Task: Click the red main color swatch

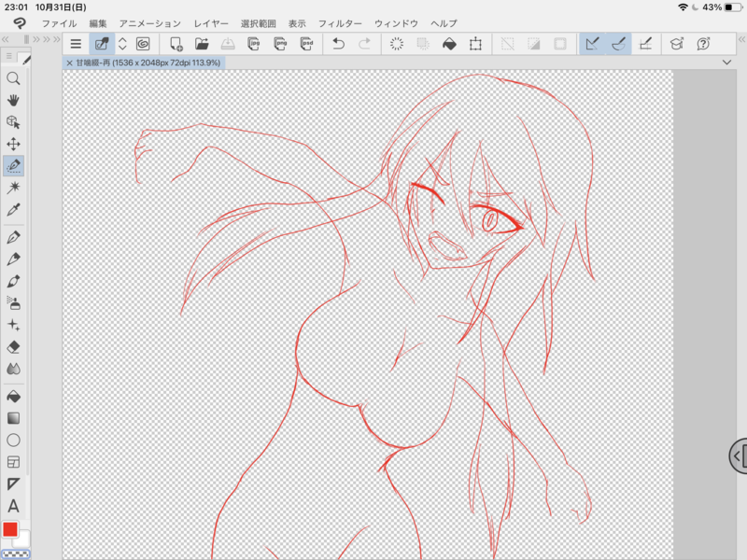Action: pos(10,530)
